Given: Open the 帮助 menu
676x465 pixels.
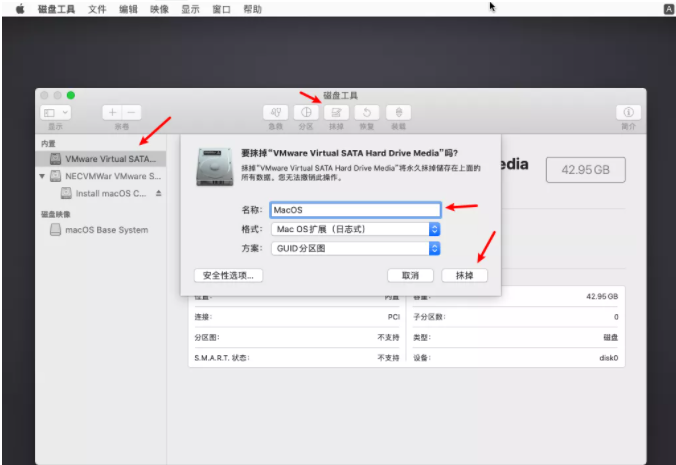Looking at the screenshot, I should (252, 9).
